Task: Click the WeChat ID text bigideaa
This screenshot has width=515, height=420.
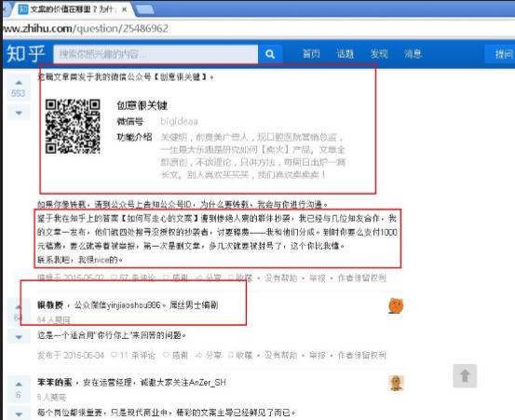Action: coord(179,121)
